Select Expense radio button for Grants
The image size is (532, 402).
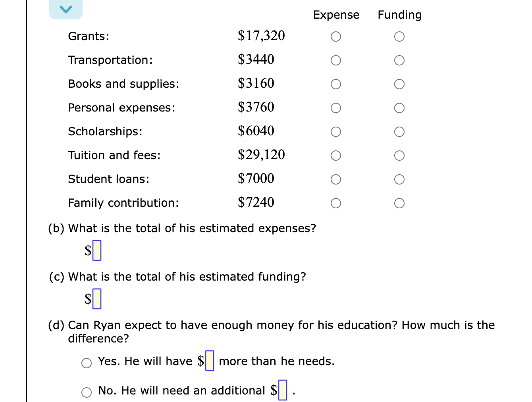pyautogui.click(x=335, y=36)
